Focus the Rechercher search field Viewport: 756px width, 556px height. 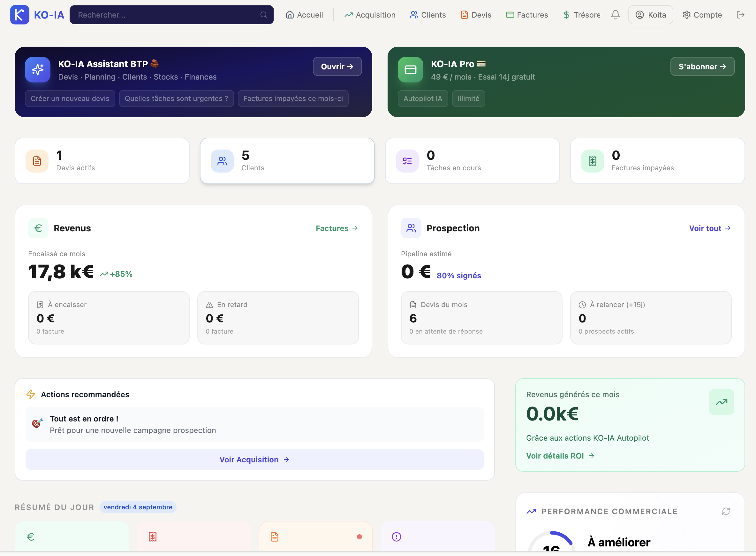point(171,15)
